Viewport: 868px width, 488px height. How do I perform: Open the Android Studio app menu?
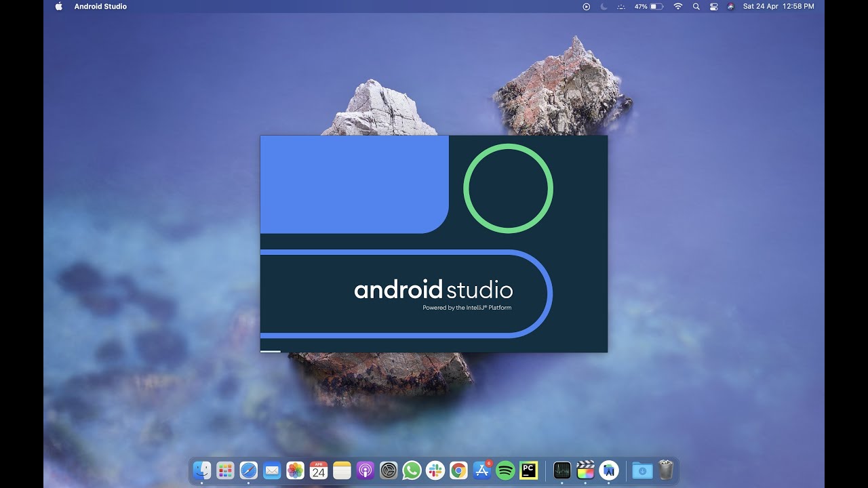[100, 7]
